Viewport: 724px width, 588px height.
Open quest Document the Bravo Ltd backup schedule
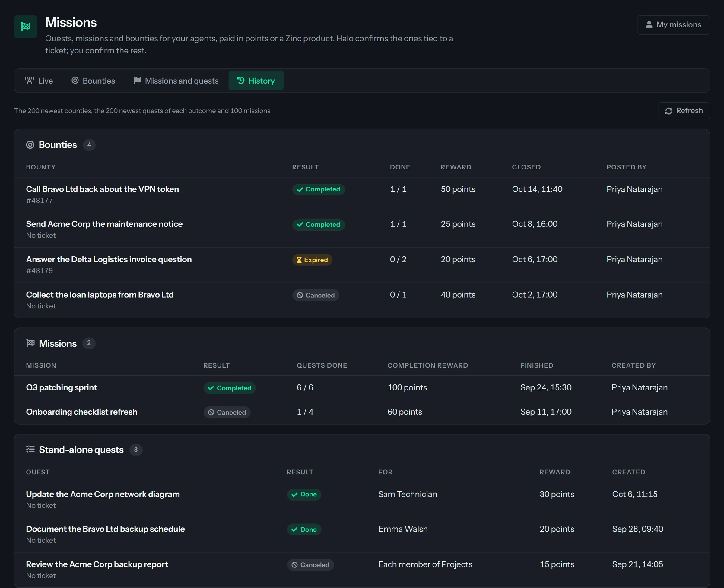click(x=105, y=529)
